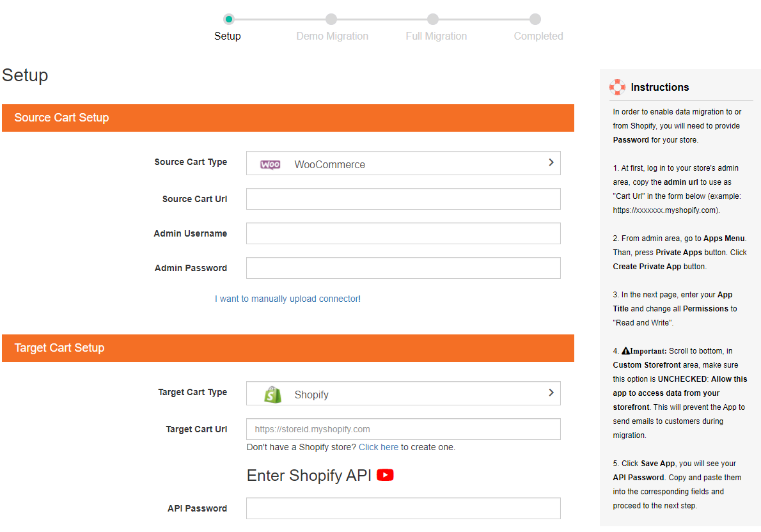Viewport: 761px width, 532px height.
Task: Click the Full Migration progress dot
Action: pyautogui.click(x=433, y=19)
